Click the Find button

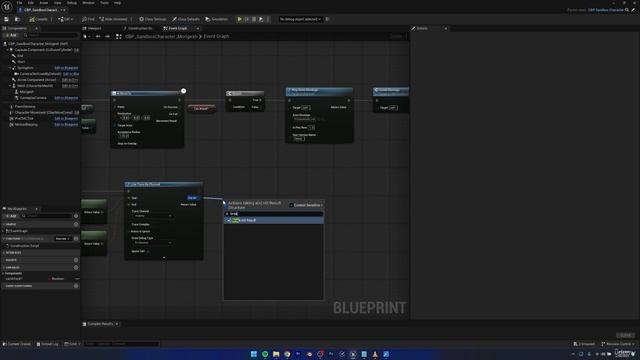89,19
